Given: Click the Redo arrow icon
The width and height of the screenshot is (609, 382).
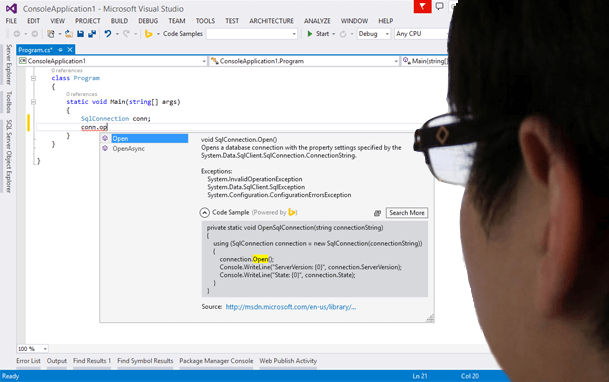Looking at the screenshot, I should [126, 34].
